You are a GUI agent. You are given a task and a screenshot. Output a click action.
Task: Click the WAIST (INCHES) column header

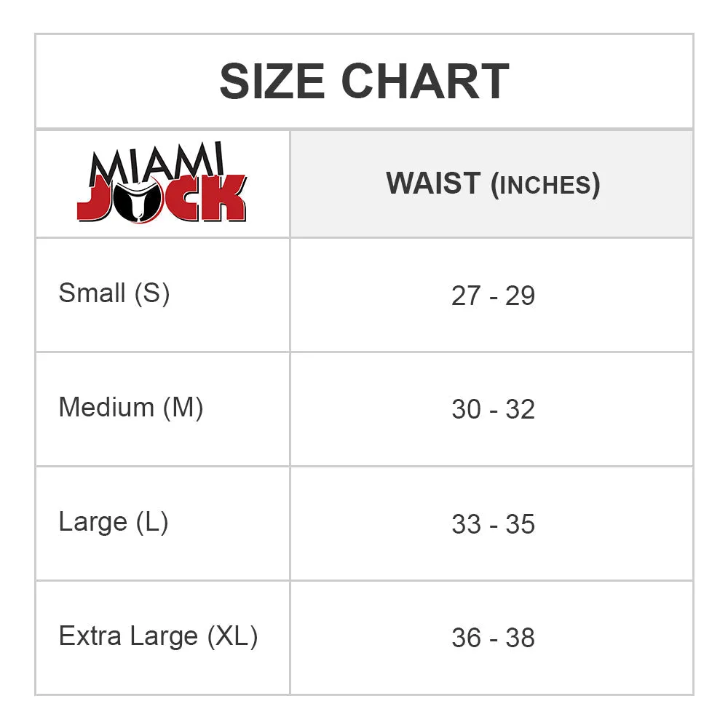pos(493,184)
